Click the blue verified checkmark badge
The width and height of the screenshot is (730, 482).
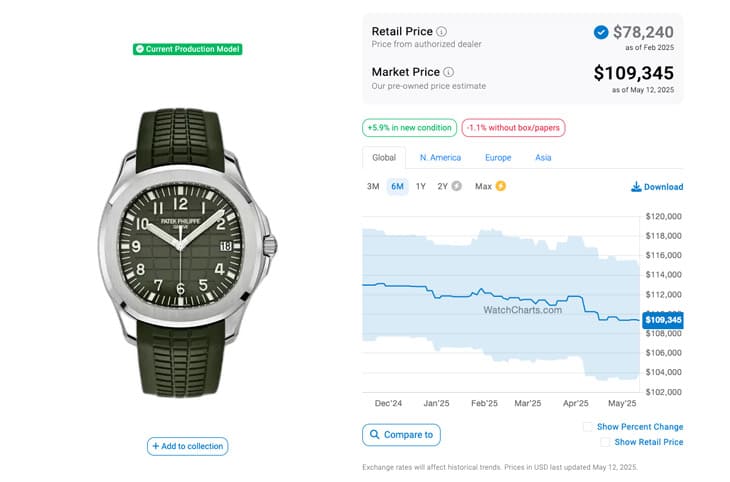pyautogui.click(x=601, y=32)
